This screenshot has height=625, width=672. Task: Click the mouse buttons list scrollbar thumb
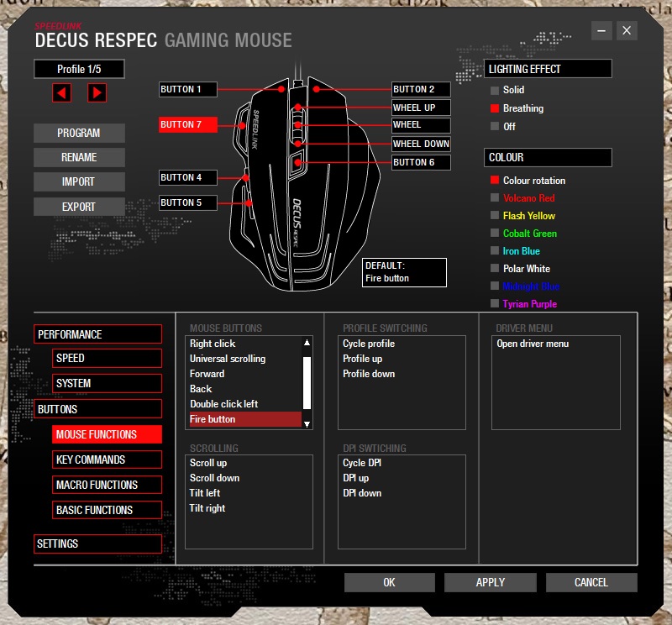(307, 383)
